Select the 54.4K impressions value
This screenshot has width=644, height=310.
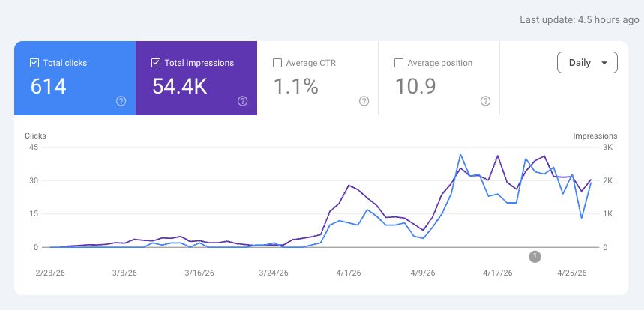coord(179,87)
